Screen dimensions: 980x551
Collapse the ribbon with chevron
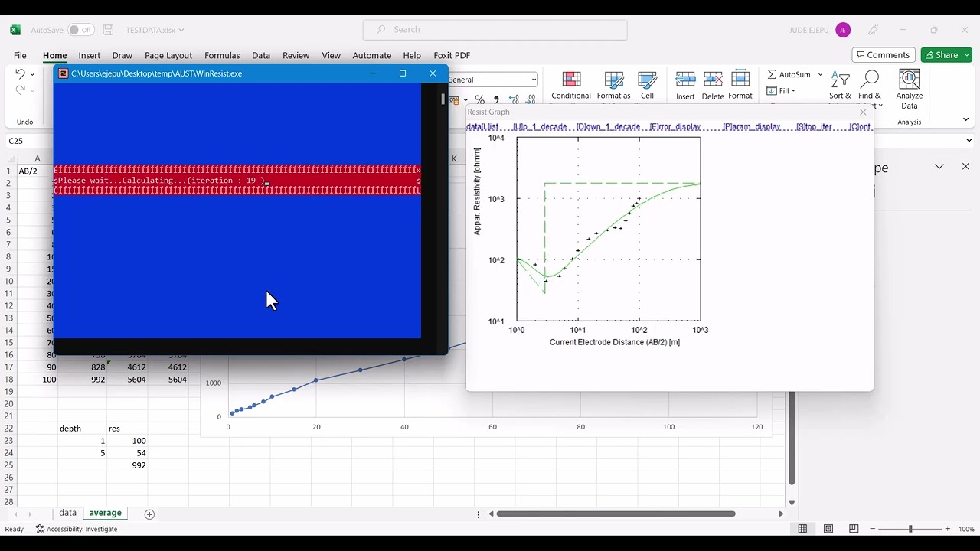point(965,119)
